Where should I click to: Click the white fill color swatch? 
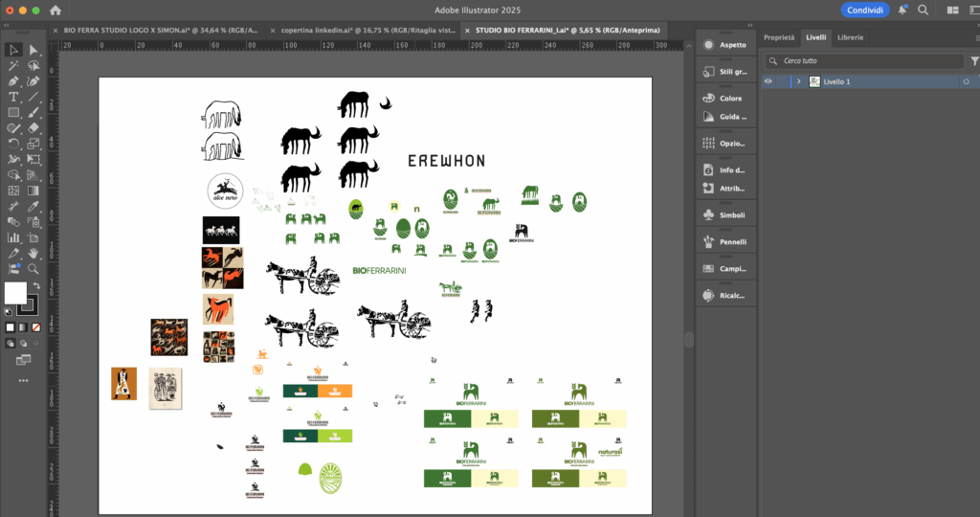click(x=15, y=293)
